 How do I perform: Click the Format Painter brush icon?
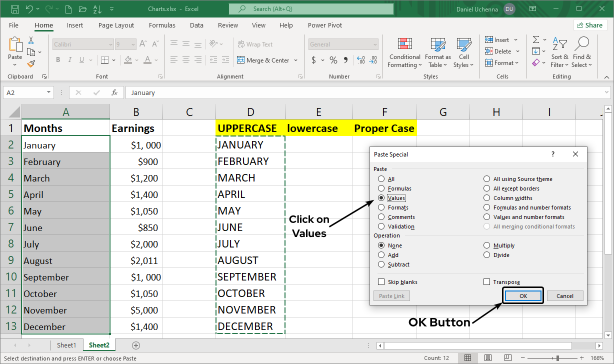[31, 64]
